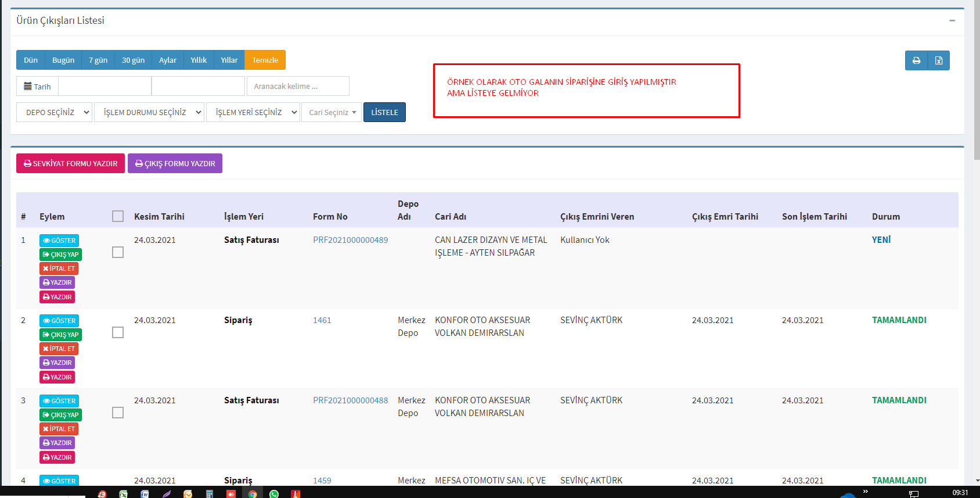Click the LİSTELE button
980x498 pixels.
384,112
